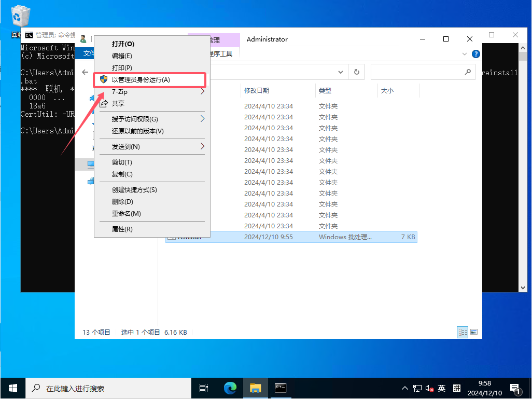Expand the 发送到 submenu arrow
The width and height of the screenshot is (532, 399).
pyautogui.click(x=203, y=146)
